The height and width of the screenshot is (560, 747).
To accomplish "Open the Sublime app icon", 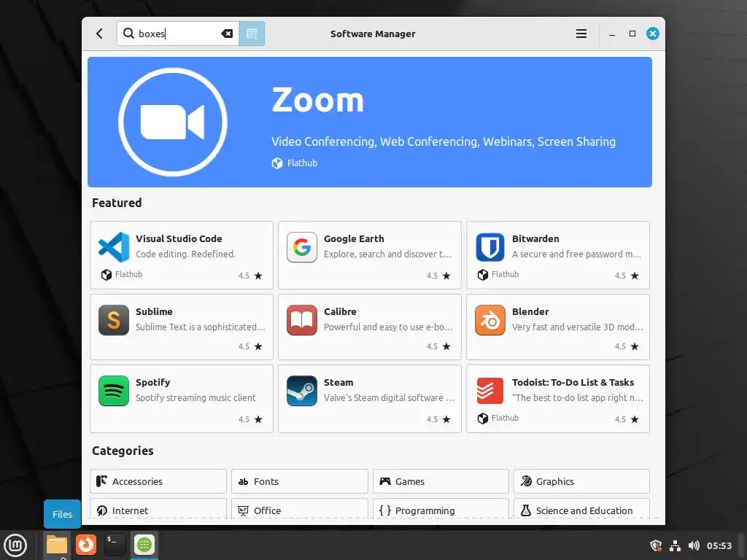I will [114, 320].
